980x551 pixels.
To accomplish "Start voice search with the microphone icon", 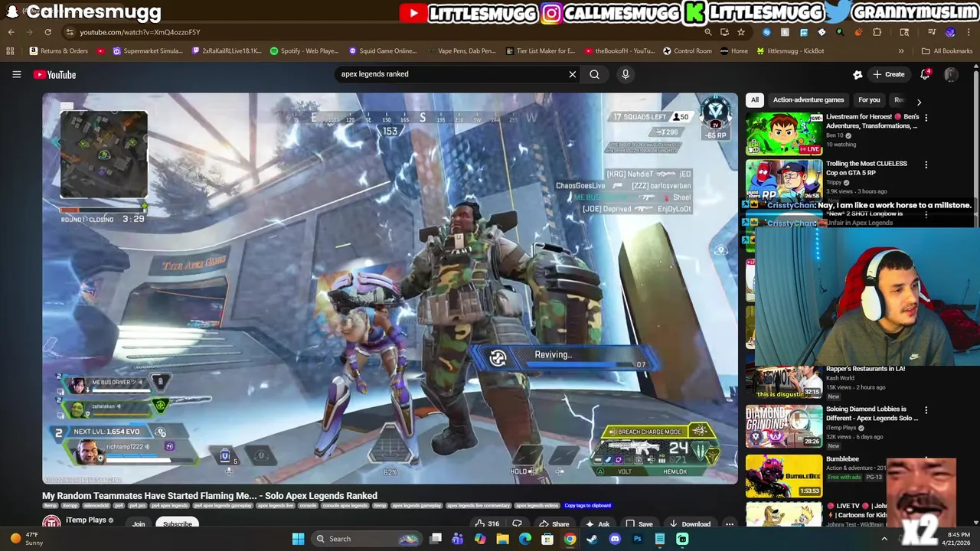I will 626,74.
